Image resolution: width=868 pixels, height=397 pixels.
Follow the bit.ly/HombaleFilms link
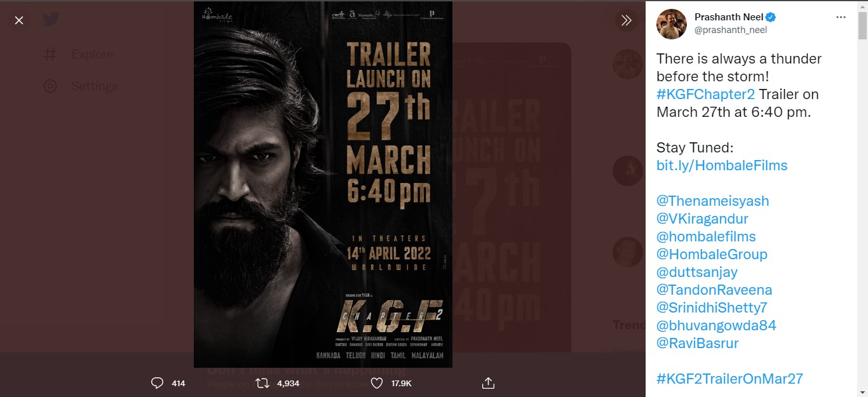pyautogui.click(x=722, y=165)
